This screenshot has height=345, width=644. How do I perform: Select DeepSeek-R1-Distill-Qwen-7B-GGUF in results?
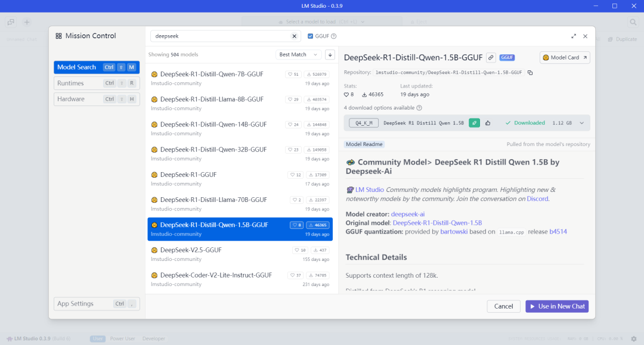pyautogui.click(x=240, y=78)
